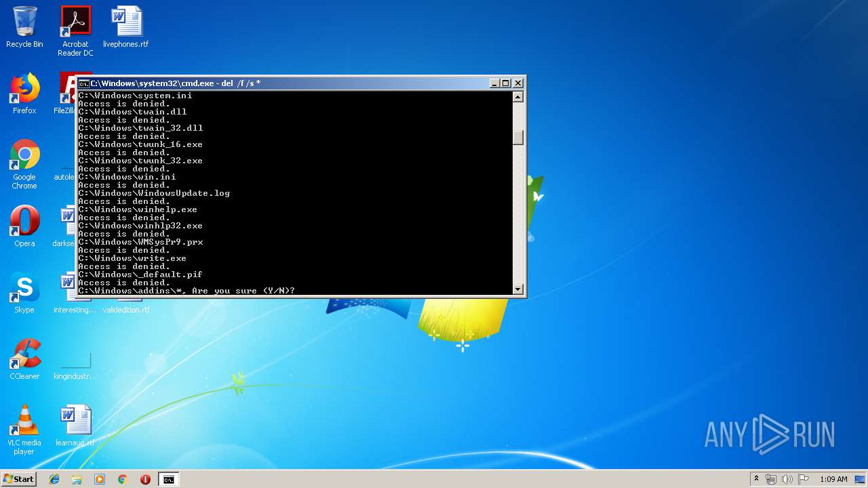868x488 pixels.
Task: Open Windows Explorer from taskbar
Action: (77, 479)
